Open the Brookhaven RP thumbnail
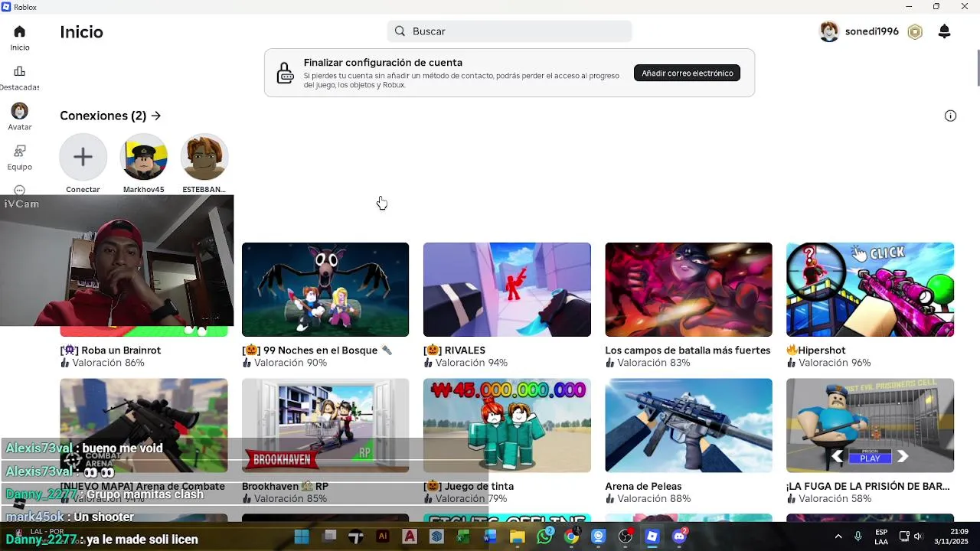This screenshot has width=980, height=551. point(325,425)
